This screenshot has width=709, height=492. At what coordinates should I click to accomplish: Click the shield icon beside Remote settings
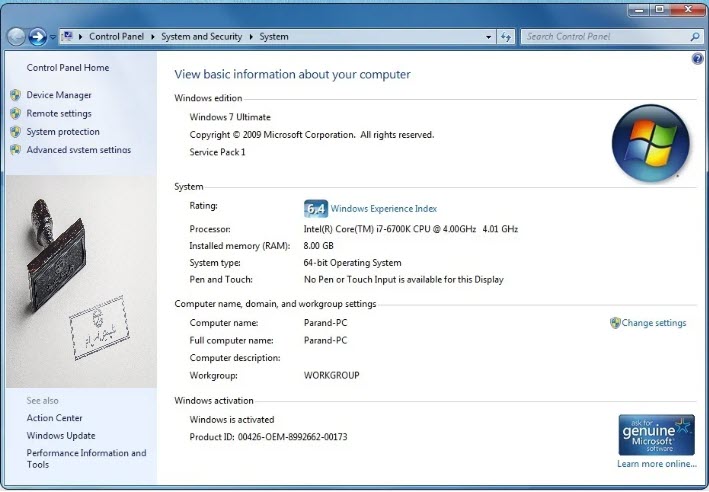16,114
